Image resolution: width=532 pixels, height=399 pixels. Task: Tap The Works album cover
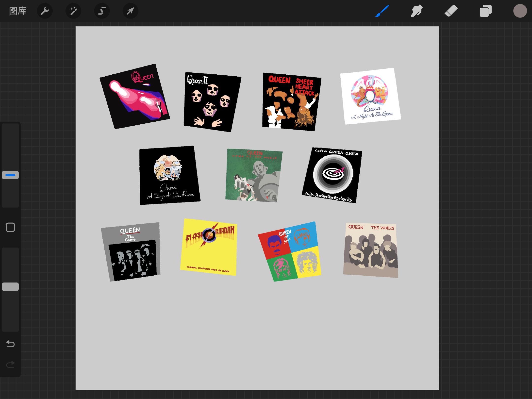[x=371, y=250]
